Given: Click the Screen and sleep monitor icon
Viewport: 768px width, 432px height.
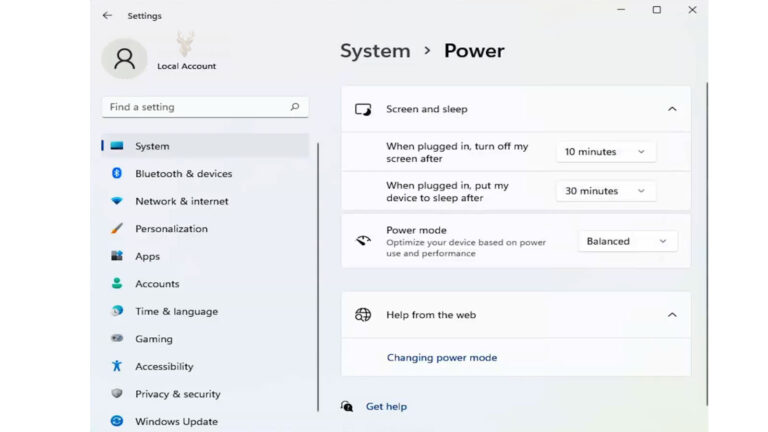Looking at the screenshot, I should [x=363, y=109].
